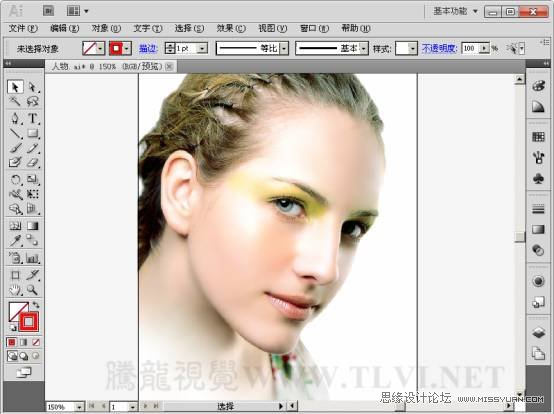554x414 pixels.
Task: Select the Lasso tool
Action: (33, 102)
